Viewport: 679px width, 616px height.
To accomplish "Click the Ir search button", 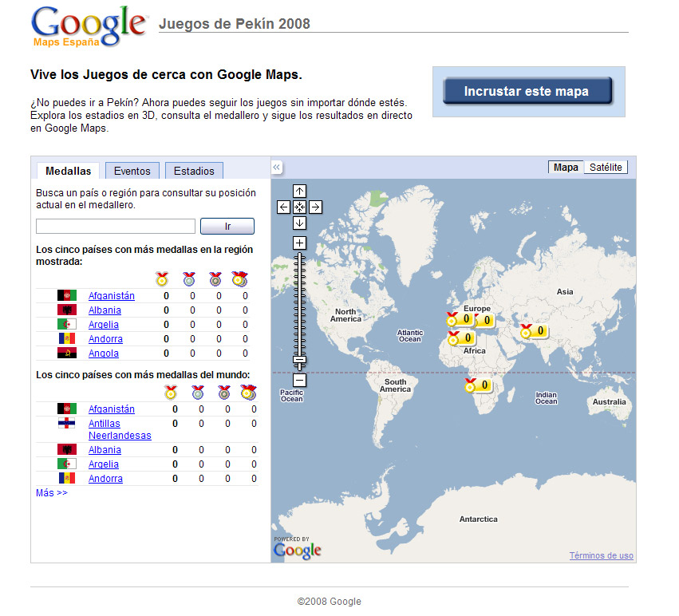I will pyautogui.click(x=227, y=226).
